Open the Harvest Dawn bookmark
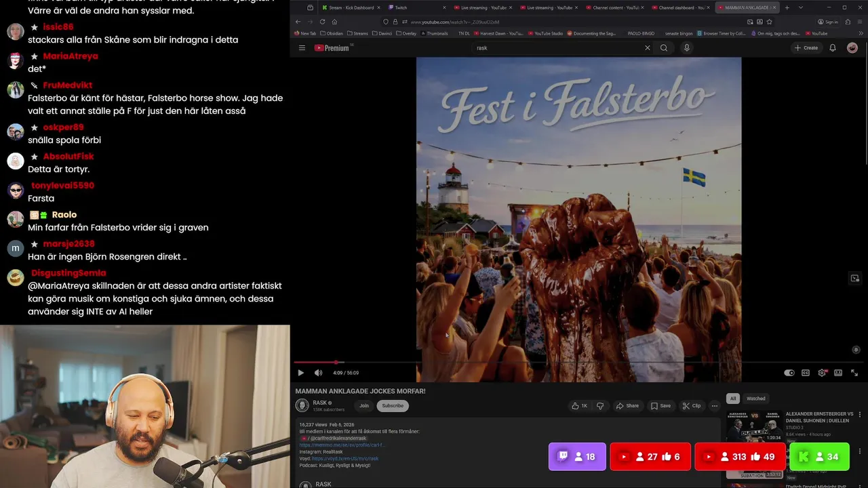Image resolution: width=868 pixels, height=488 pixels. pyautogui.click(x=498, y=33)
